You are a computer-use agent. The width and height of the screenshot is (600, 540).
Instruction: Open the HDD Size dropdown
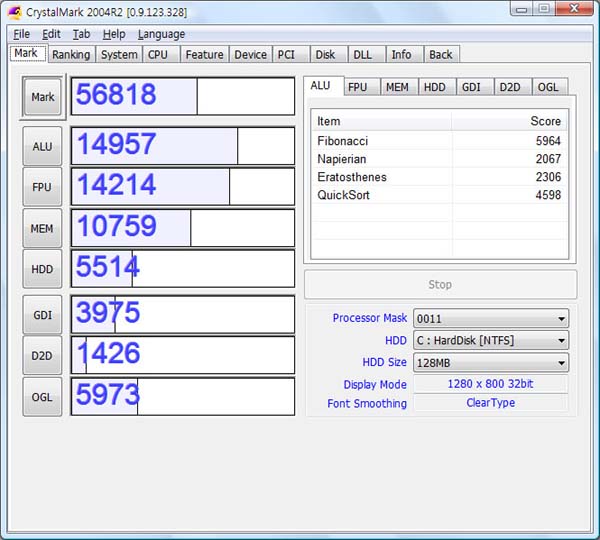pos(491,362)
